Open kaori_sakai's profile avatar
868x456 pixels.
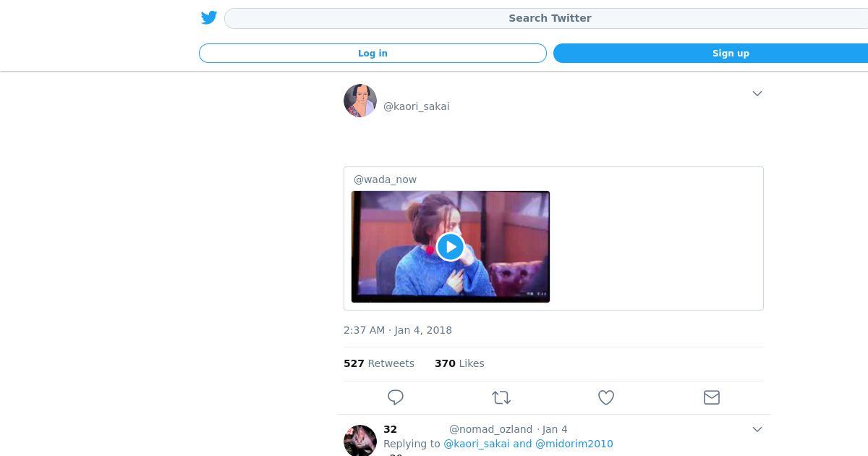[x=360, y=101]
